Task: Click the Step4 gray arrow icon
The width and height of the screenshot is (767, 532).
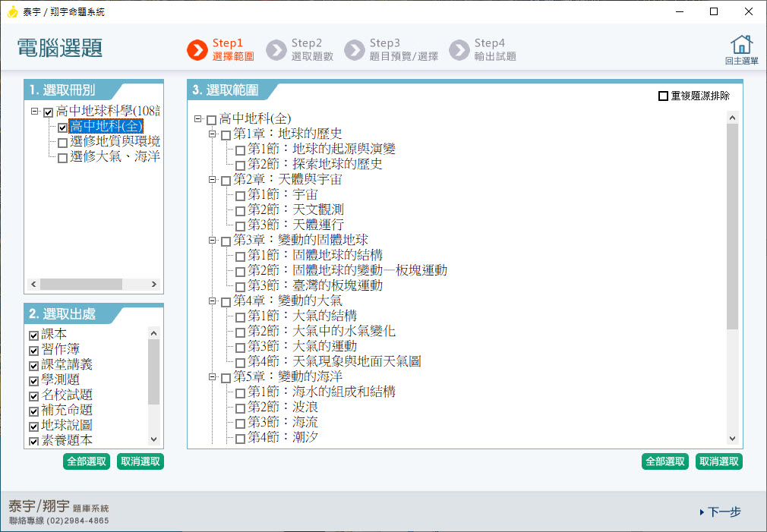Action: (x=459, y=50)
